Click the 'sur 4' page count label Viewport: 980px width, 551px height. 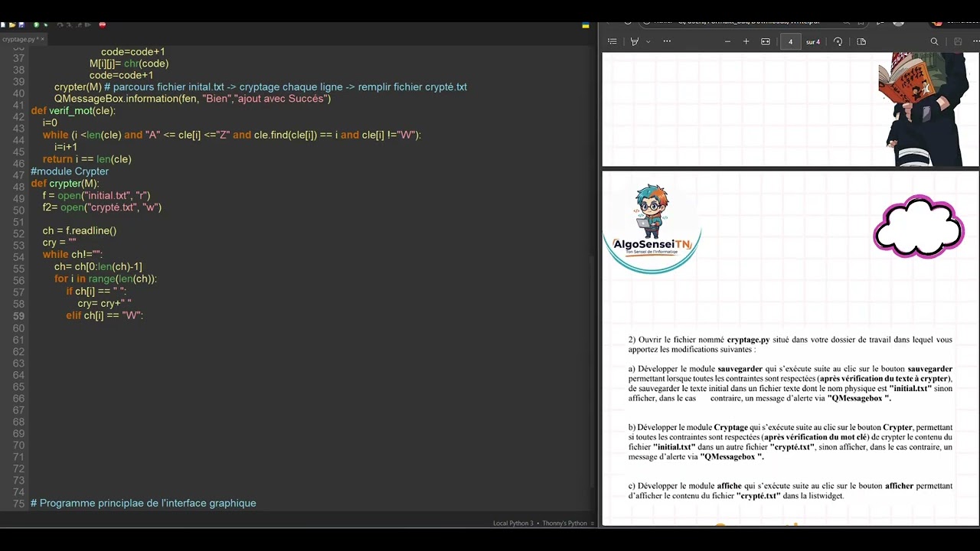pyautogui.click(x=813, y=42)
